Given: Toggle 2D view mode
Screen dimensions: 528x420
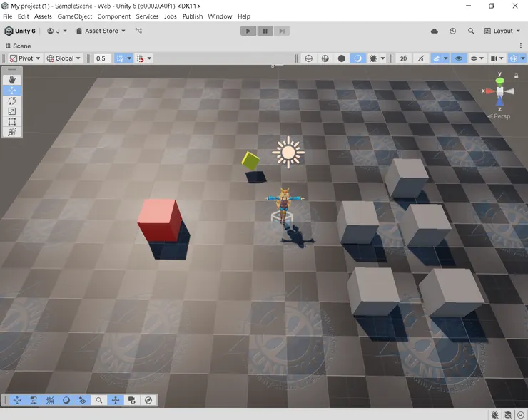Looking at the screenshot, I should [x=403, y=58].
